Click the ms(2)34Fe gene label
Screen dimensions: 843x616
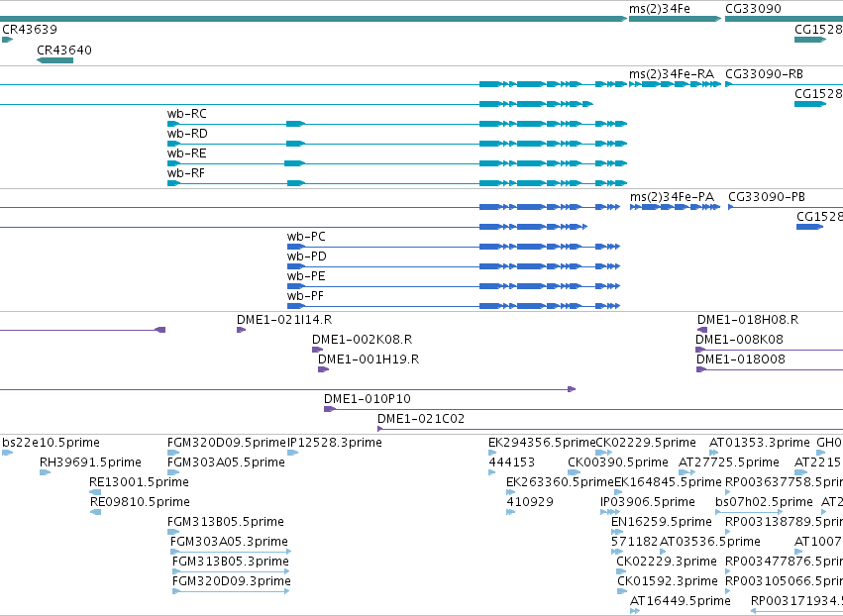click(x=659, y=9)
